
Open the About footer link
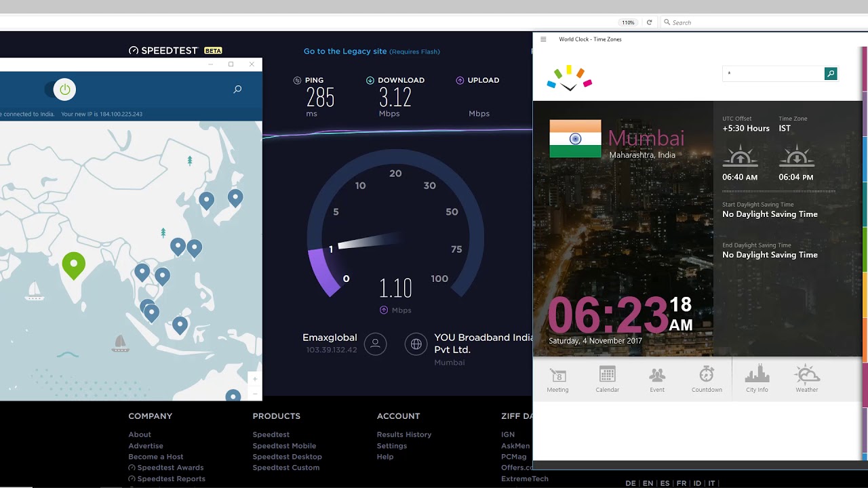140,434
